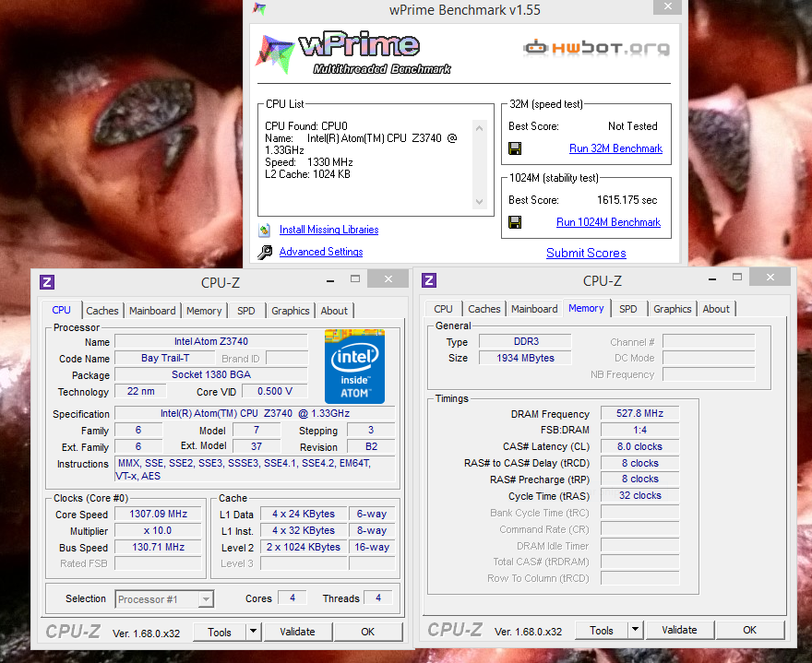Screen dimensions: 812x663
Task: Open the Caches tab in the right CPU-Z window
Action: tap(484, 309)
